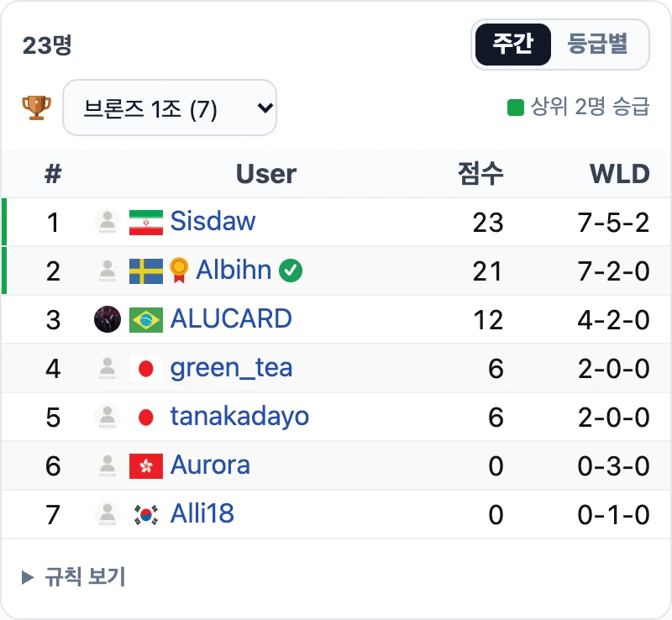Switch to the 주간 weekly view
This screenshot has width=672, height=620.
513,45
